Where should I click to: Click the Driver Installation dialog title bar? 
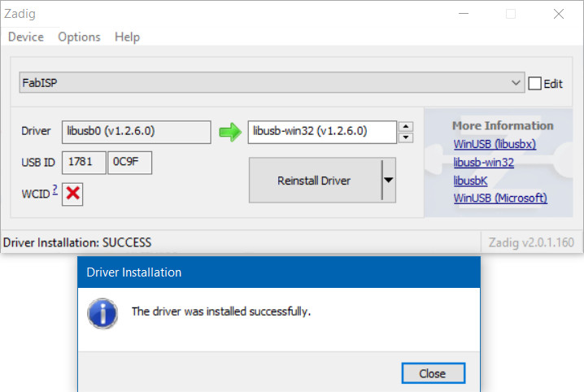coord(279,272)
